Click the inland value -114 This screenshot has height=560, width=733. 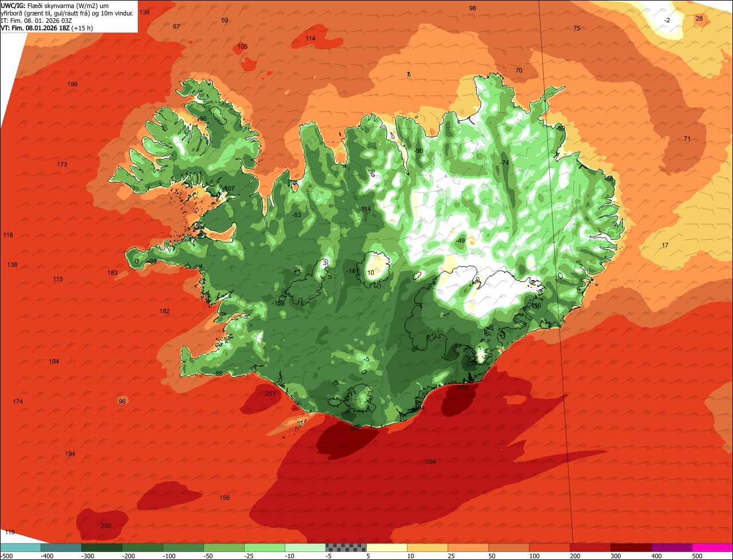point(365,209)
